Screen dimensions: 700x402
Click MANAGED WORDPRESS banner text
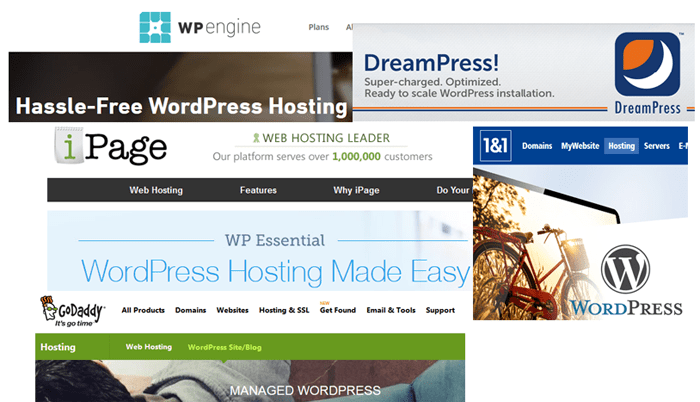pos(305,390)
